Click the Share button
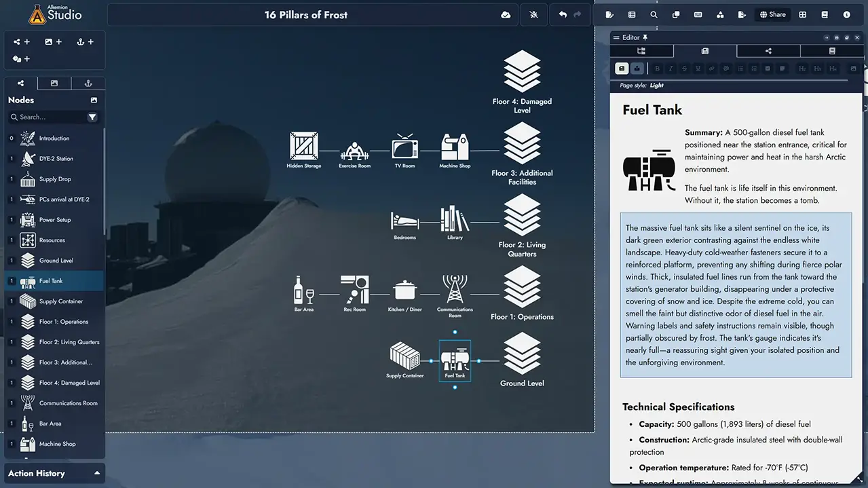Viewport: 868px width, 488px height. pos(772,14)
